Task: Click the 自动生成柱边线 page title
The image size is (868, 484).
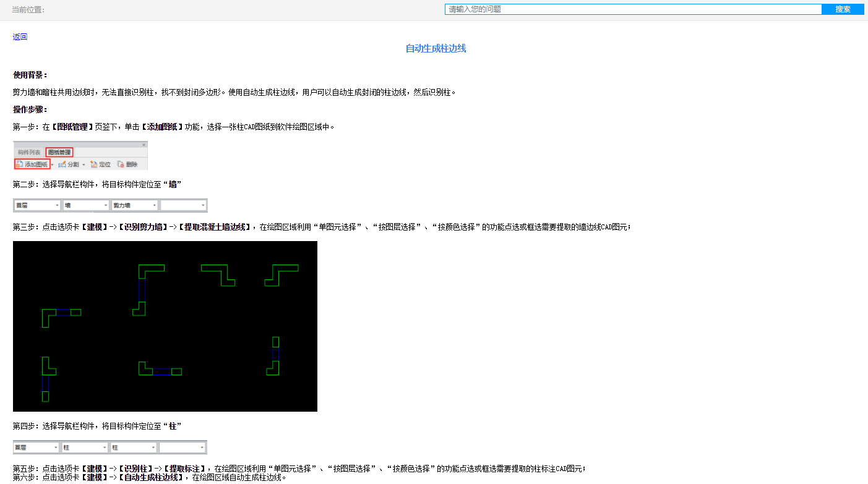Action: (x=436, y=48)
